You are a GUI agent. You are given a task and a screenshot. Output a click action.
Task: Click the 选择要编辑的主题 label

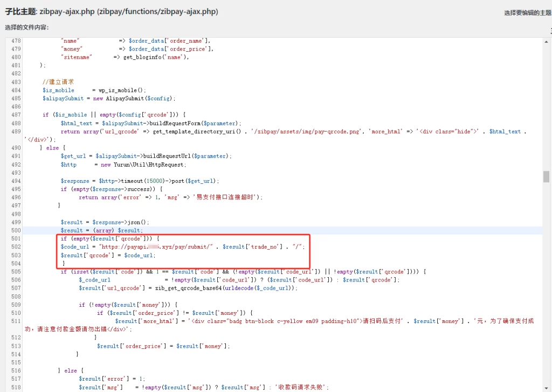tap(527, 13)
